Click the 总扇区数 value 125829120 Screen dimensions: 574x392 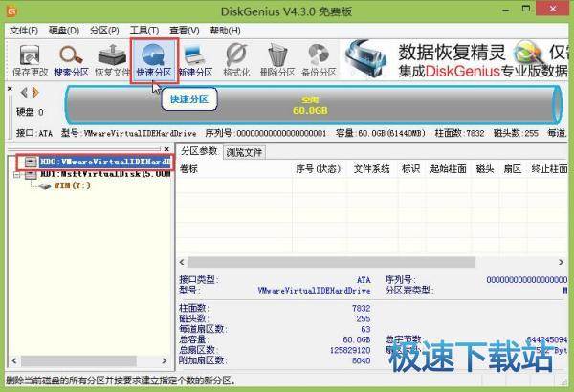point(350,350)
